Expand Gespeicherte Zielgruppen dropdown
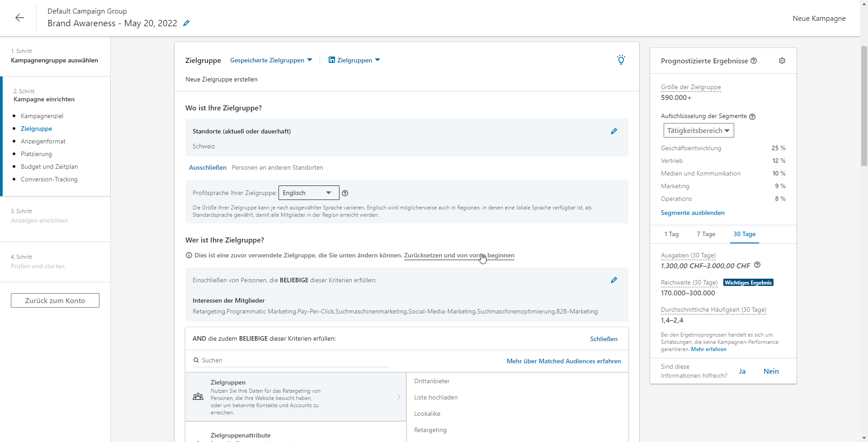 271,60
